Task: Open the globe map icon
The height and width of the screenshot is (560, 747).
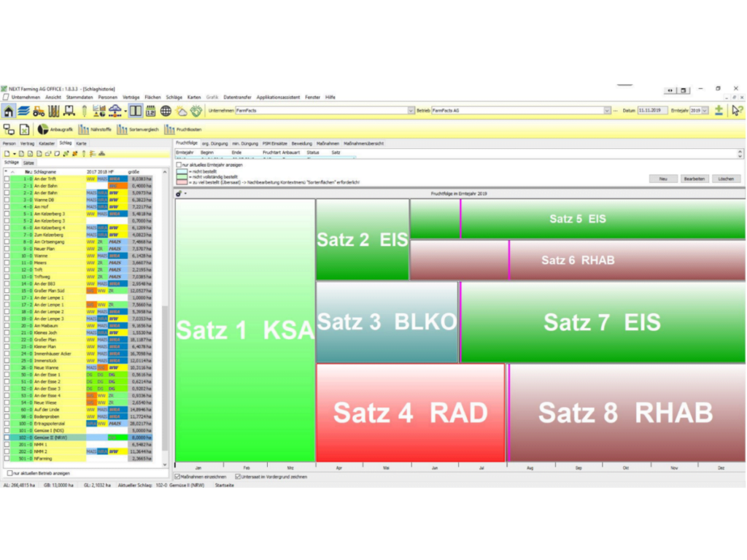Action: (x=166, y=112)
